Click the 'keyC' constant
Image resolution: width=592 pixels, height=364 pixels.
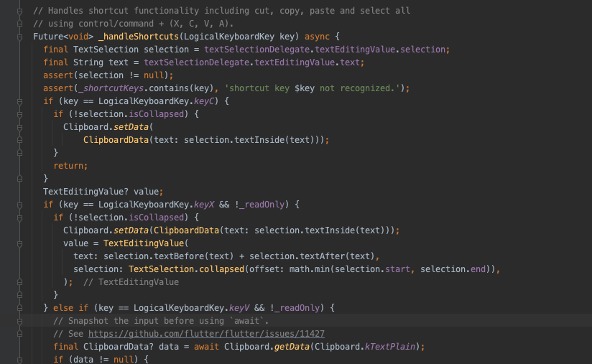pos(204,101)
